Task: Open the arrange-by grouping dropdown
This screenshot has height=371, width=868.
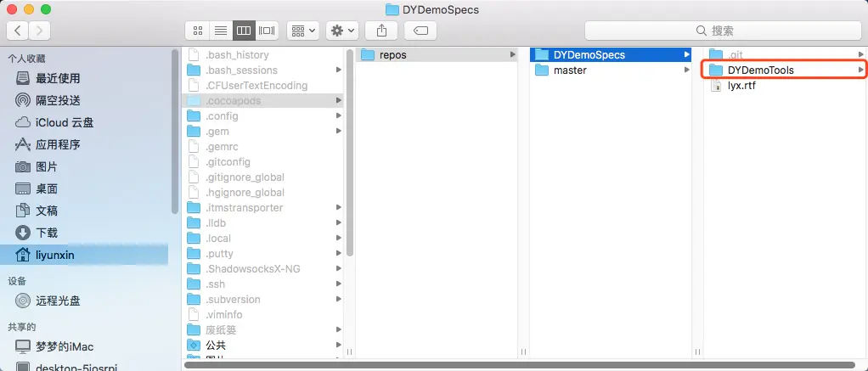Action: 303,31
